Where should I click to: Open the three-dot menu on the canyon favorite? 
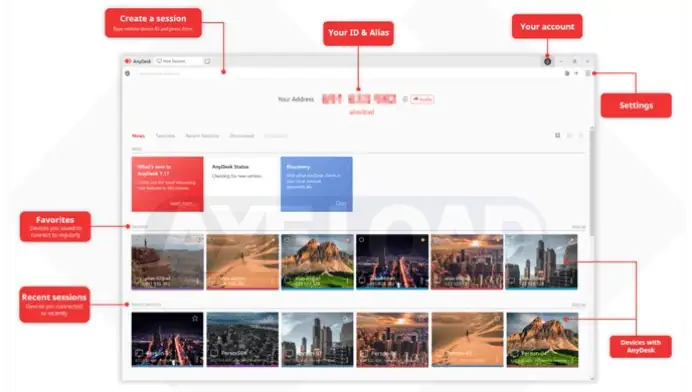[x=198, y=281]
